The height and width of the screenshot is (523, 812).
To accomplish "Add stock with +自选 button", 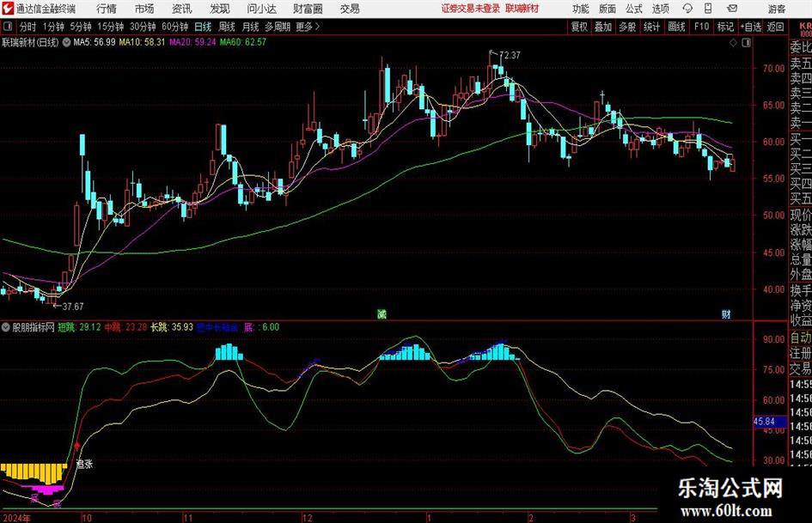I will point(750,27).
